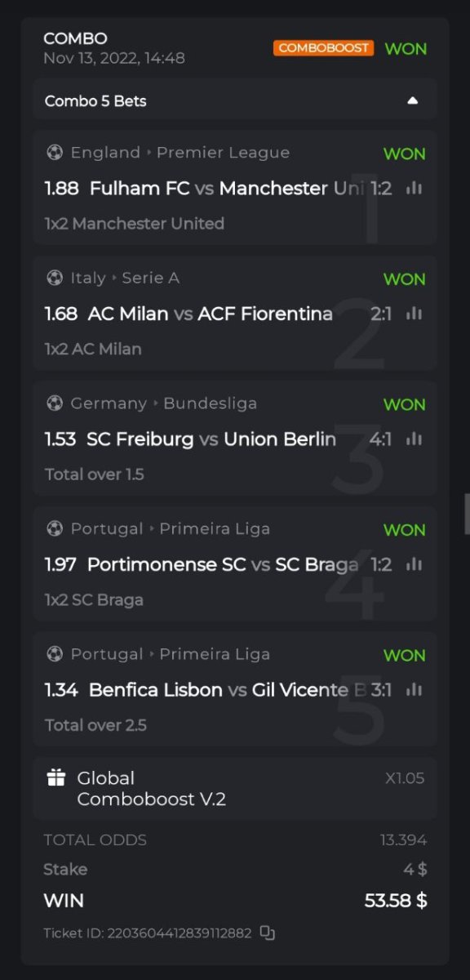This screenshot has height=980, width=470.
Task: Click the page scrollbar handle on right edge
Action: (x=467, y=514)
